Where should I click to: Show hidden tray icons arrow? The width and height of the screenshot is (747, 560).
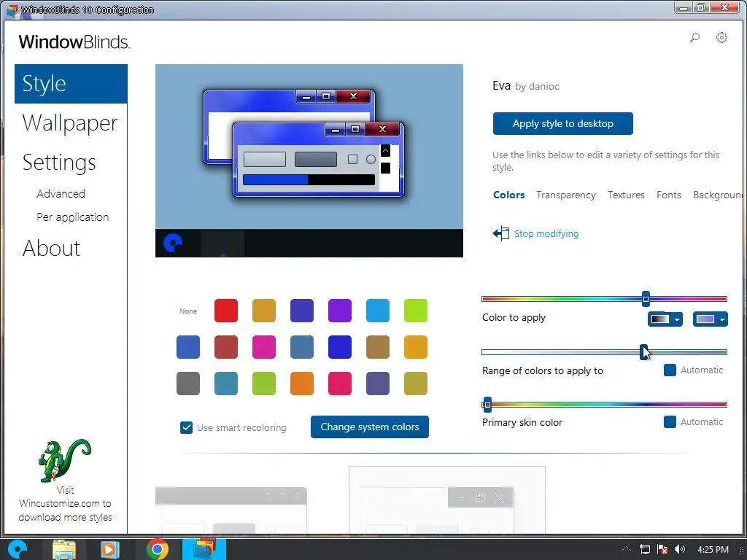pos(627,549)
